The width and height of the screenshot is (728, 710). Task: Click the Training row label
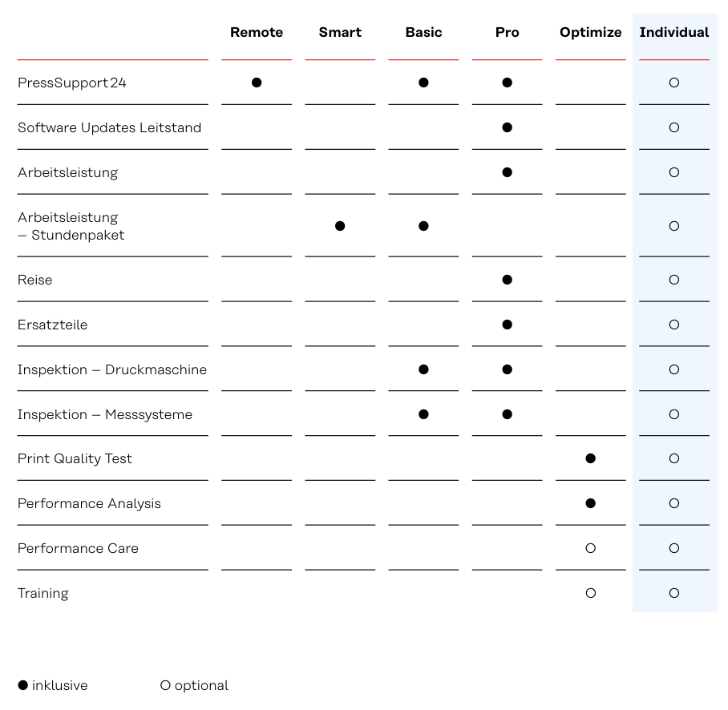[43, 594]
